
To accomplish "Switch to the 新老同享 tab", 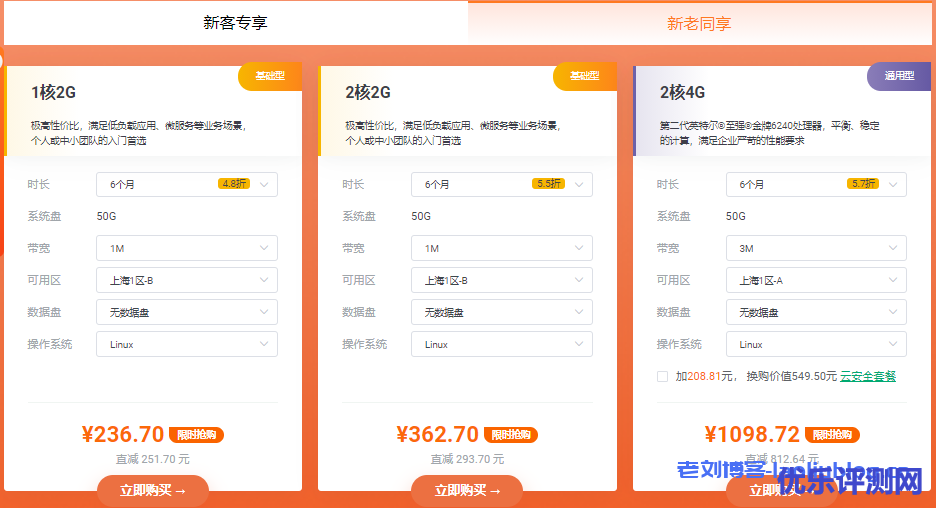I will [700, 23].
